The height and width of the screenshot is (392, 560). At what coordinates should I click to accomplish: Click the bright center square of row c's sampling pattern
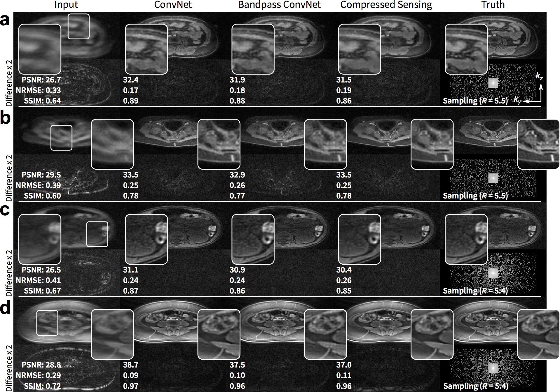[x=493, y=273]
